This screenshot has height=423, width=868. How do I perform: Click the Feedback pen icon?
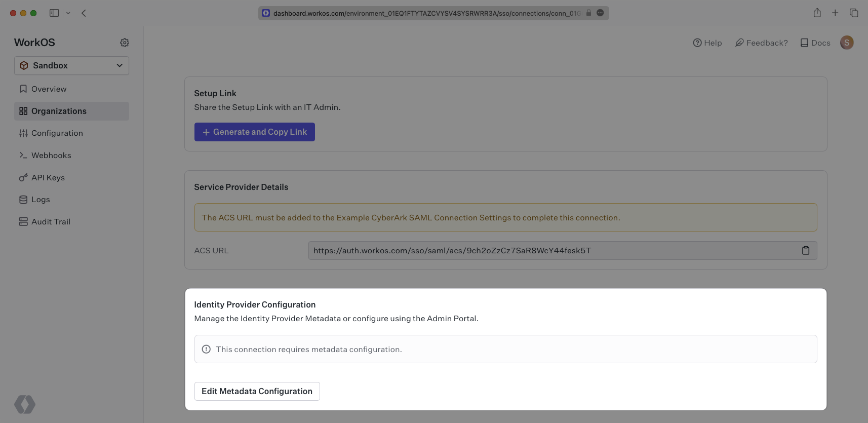740,43
